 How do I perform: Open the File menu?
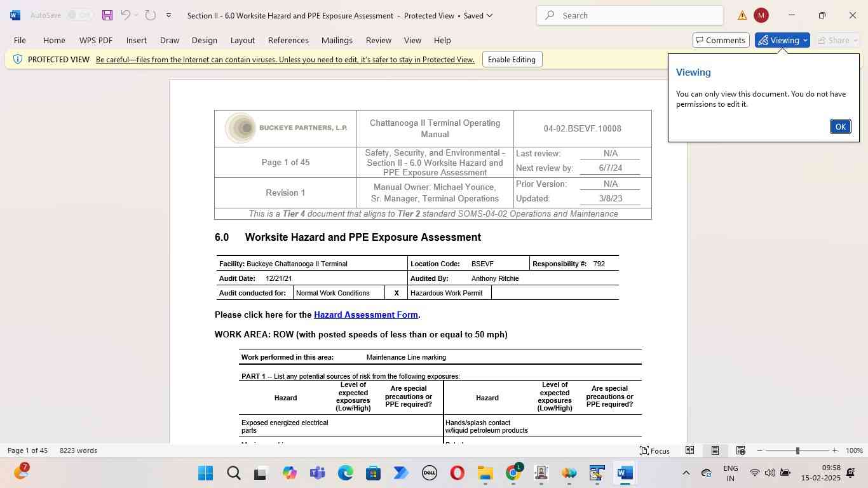20,40
